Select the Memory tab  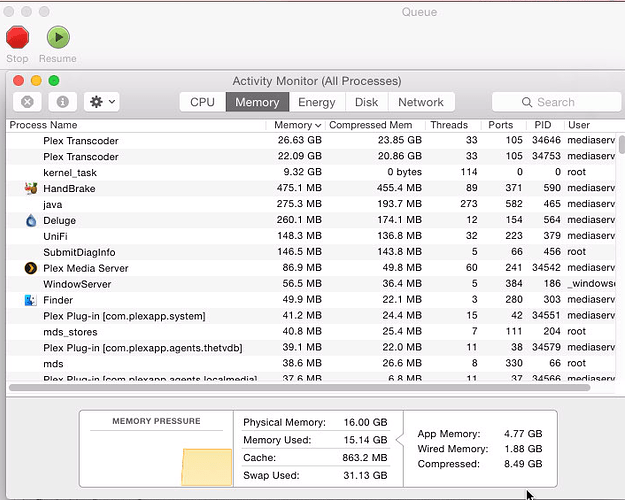pos(257,102)
